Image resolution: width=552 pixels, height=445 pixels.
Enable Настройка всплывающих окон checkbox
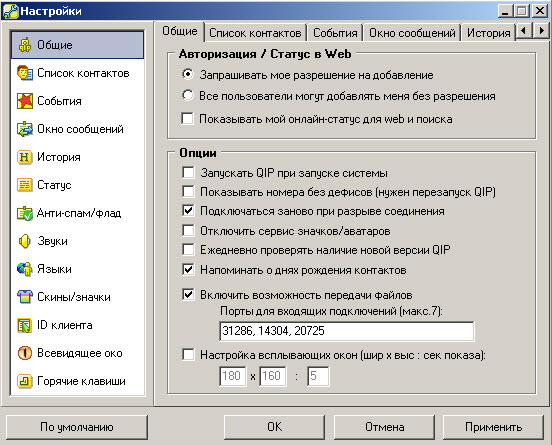(188, 355)
